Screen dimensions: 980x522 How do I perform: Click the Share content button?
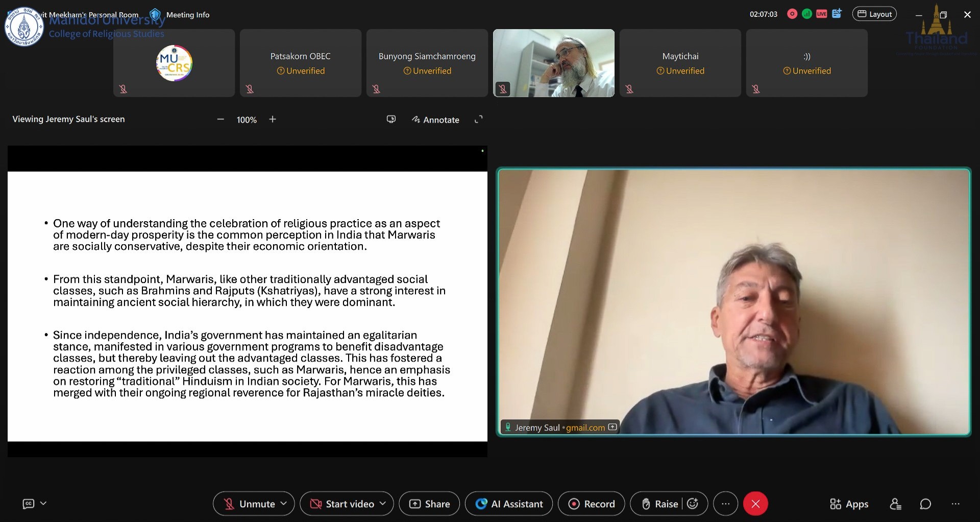pyautogui.click(x=429, y=504)
